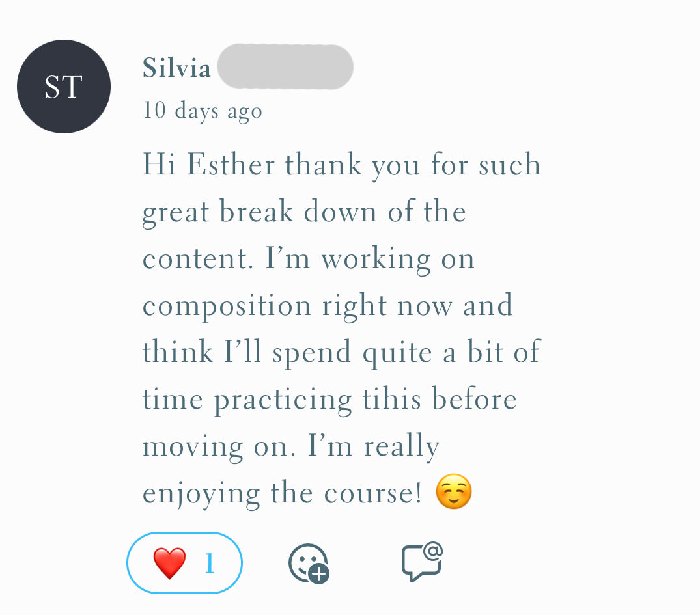Open the add emoji reaction picker
Screen dimensions: 700x615
tap(308, 564)
